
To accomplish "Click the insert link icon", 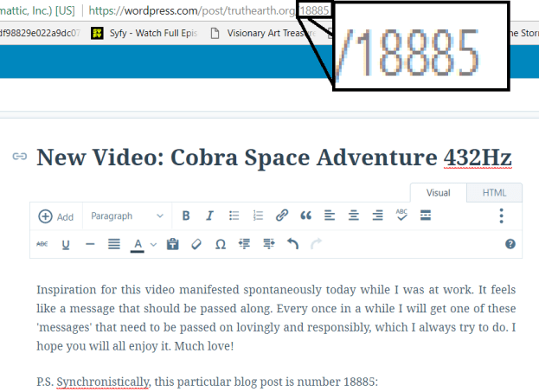I will pyautogui.click(x=282, y=216).
